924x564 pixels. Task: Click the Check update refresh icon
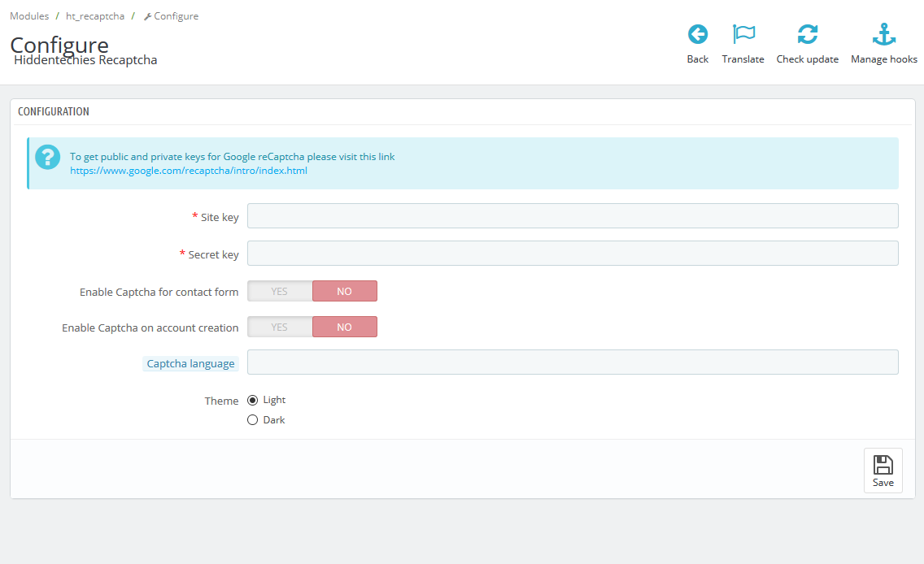coord(807,34)
